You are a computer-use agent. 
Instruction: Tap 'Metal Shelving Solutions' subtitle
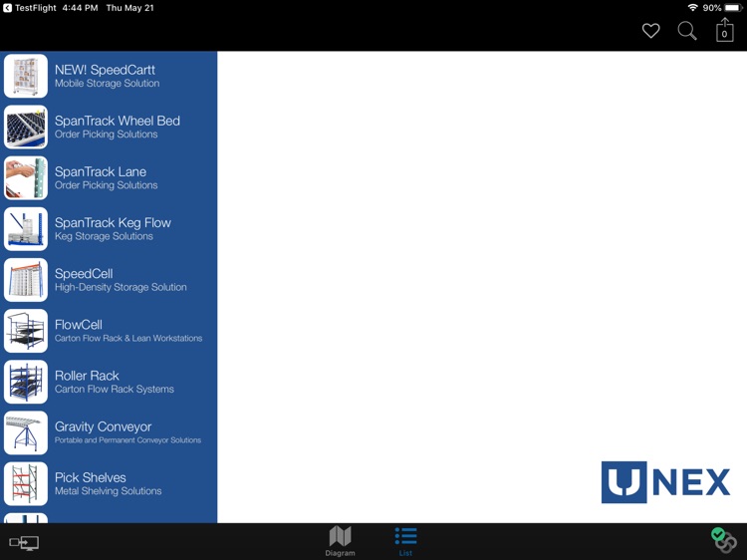[x=109, y=491]
